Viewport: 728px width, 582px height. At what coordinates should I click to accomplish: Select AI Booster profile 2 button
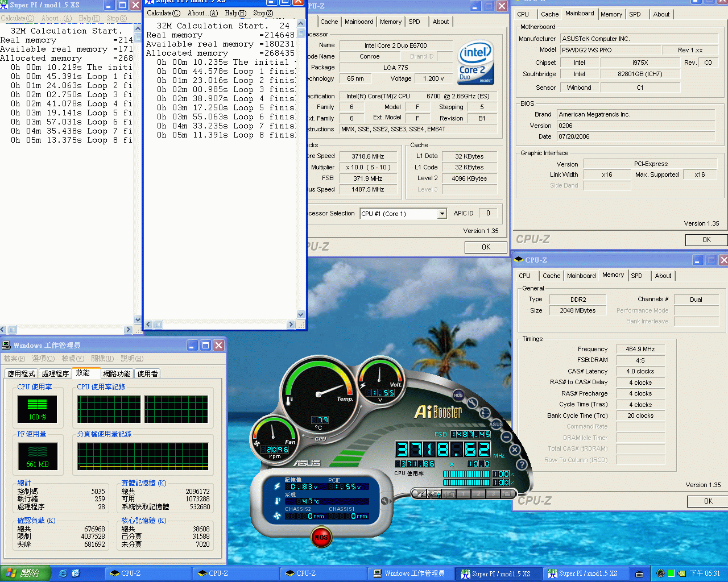(478, 494)
